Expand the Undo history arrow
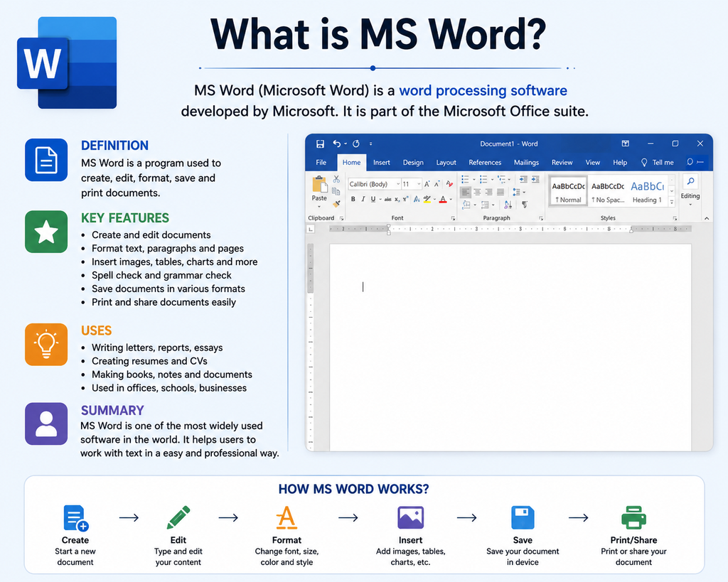 [x=346, y=144]
